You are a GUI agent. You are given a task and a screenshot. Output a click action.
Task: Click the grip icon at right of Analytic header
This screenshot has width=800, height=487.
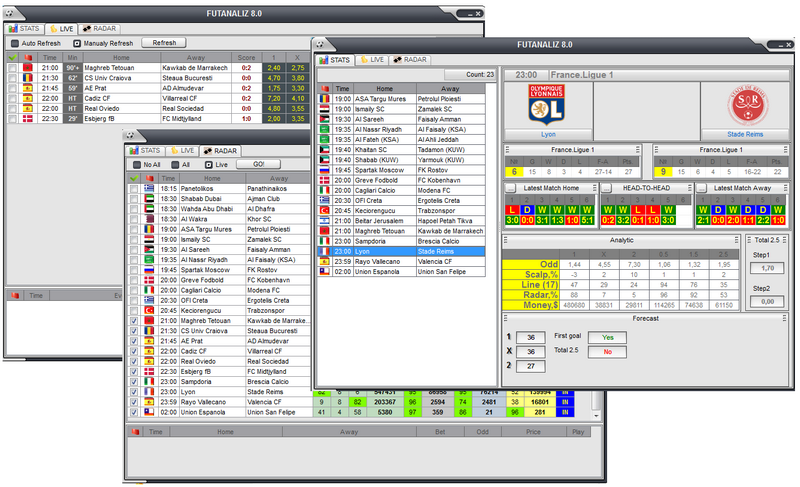(x=736, y=240)
